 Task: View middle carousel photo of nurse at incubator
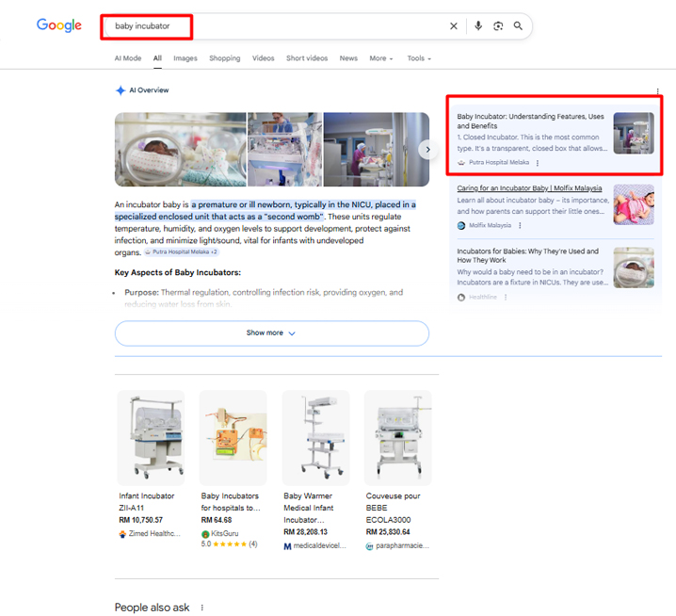point(284,150)
